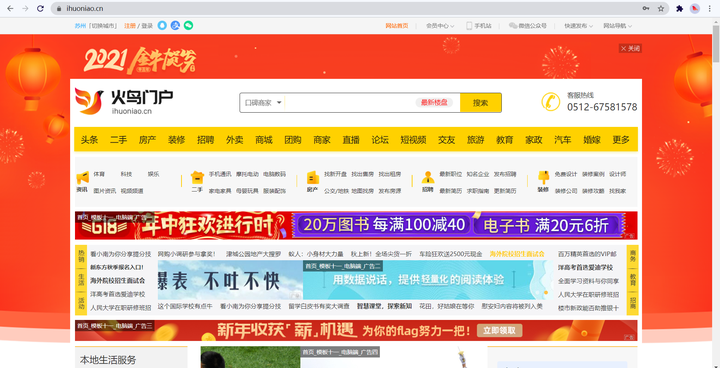Click the 最新楼盘 search suggestion tag
This screenshot has width=720, height=368.
[x=434, y=102]
